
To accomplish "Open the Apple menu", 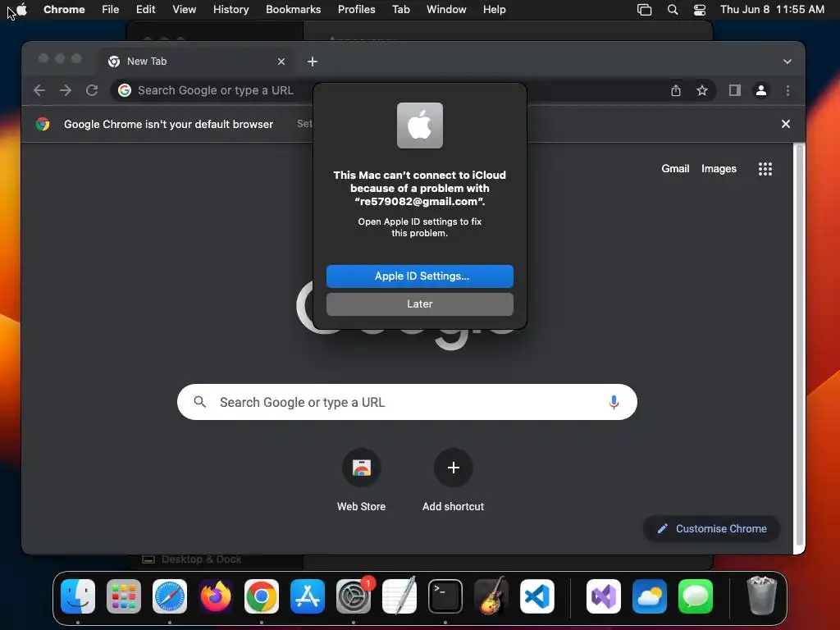I will (x=21, y=9).
